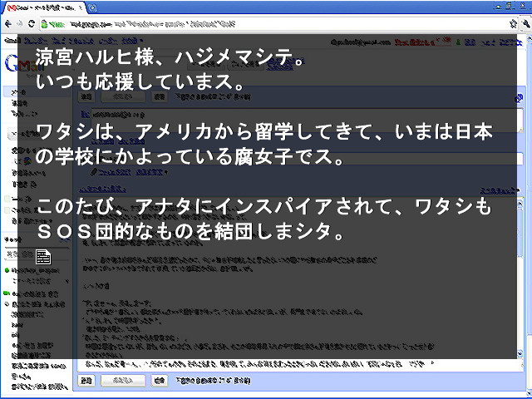Click the browser forward arrow

pos(19,24)
